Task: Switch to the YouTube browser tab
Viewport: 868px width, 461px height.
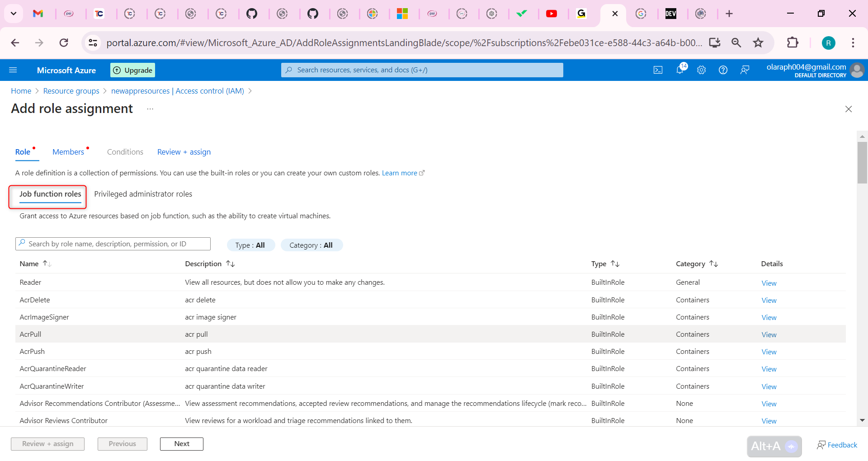Action: click(552, 14)
